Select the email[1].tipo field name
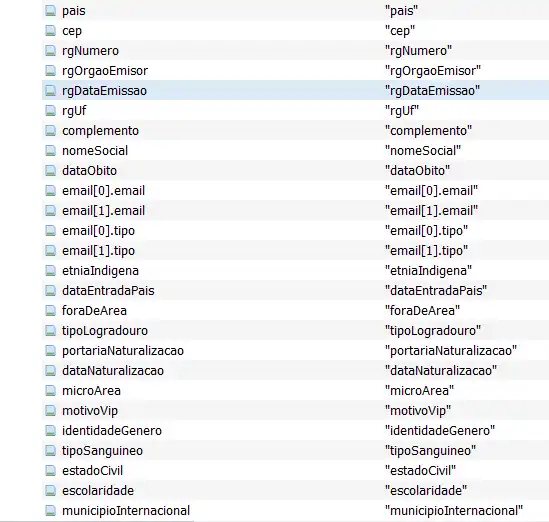Viewport: 549px width, 522px height. click(98, 251)
